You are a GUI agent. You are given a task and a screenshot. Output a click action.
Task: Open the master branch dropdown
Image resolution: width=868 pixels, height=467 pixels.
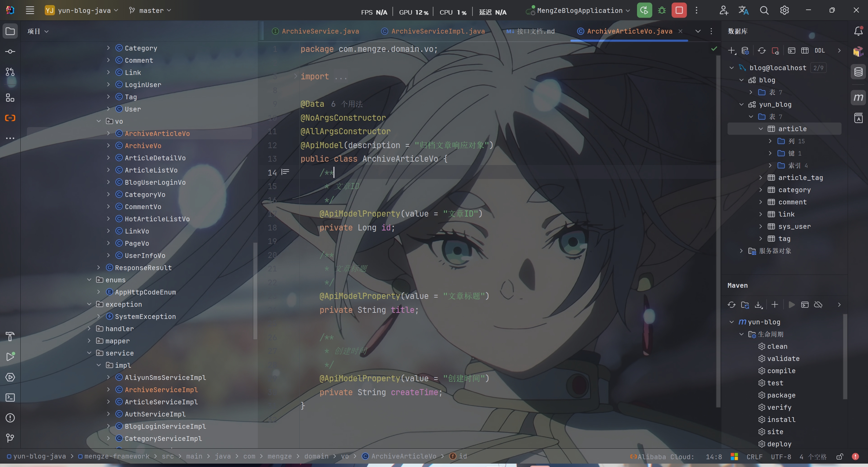coord(150,11)
